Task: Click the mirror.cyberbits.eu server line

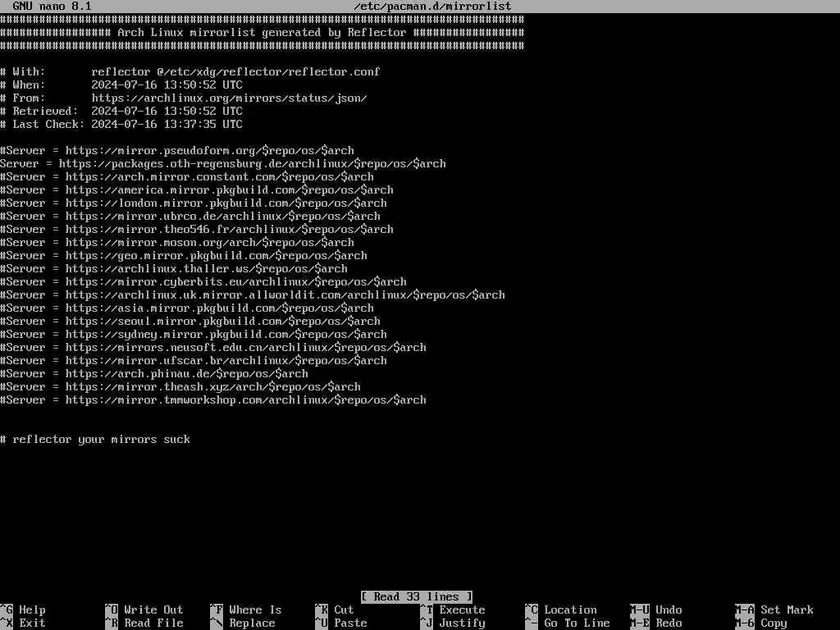Action: click(203, 282)
